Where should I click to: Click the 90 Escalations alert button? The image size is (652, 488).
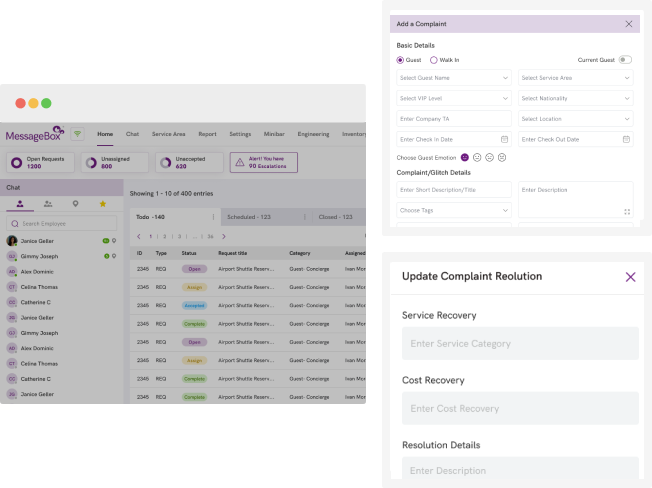[x=263, y=162]
